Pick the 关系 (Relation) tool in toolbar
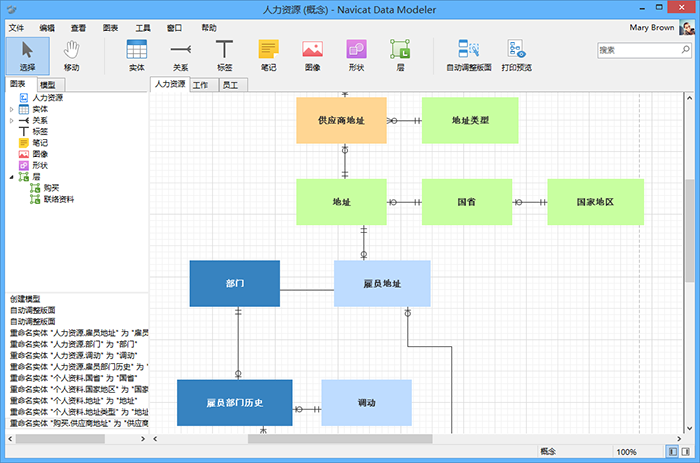The image size is (700, 463). [180, 56]
